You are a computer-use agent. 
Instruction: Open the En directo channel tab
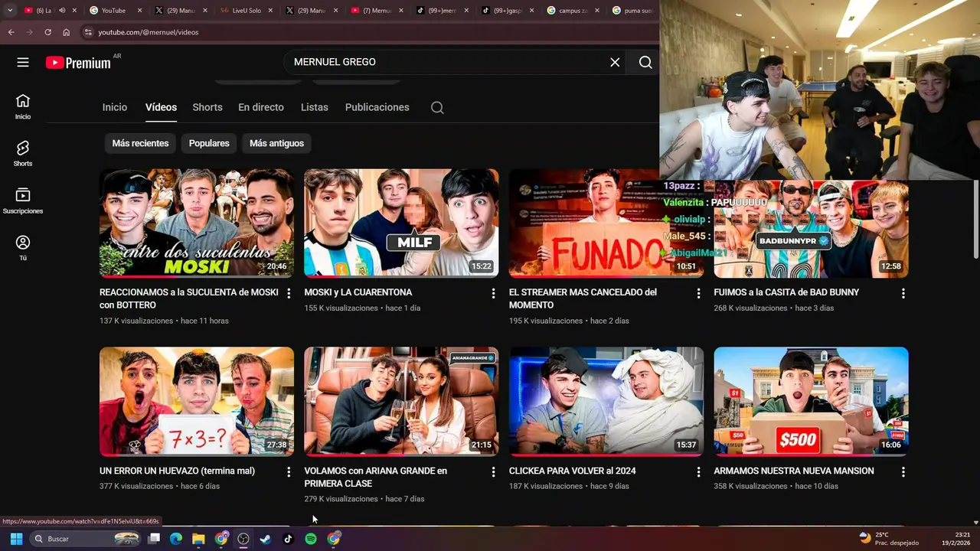[261, 107]
